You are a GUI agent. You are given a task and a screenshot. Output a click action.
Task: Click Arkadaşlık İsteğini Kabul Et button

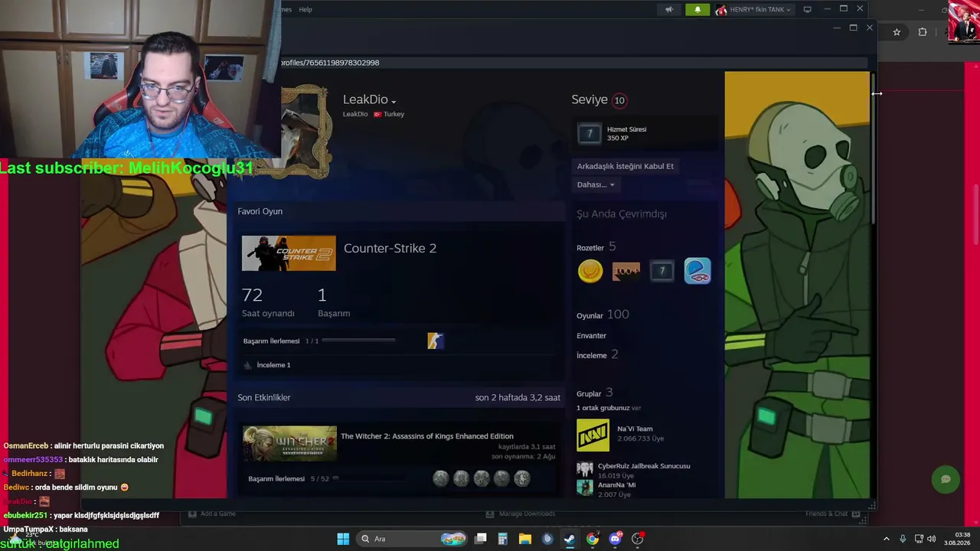click(x=626, y=166)
